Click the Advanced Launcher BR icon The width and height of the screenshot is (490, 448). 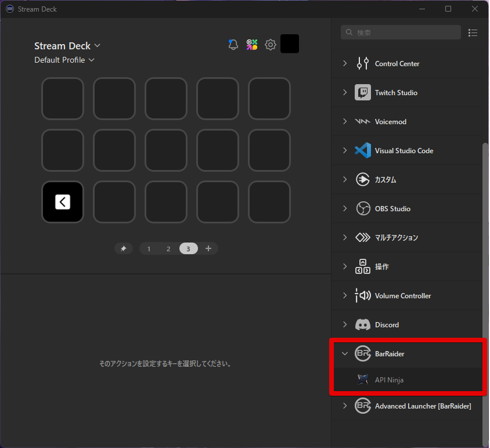(x=362, y=406)
